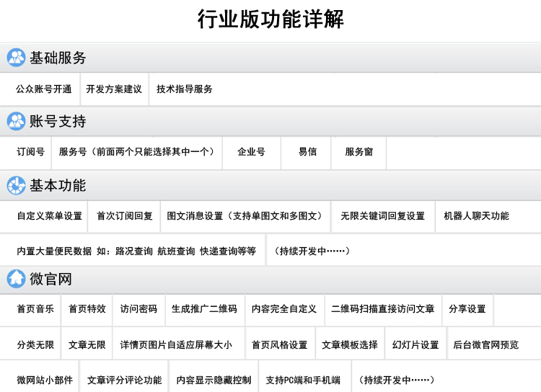
Task: Select 易信 account support
Action: pyautogui.click(x=308, y=152)
